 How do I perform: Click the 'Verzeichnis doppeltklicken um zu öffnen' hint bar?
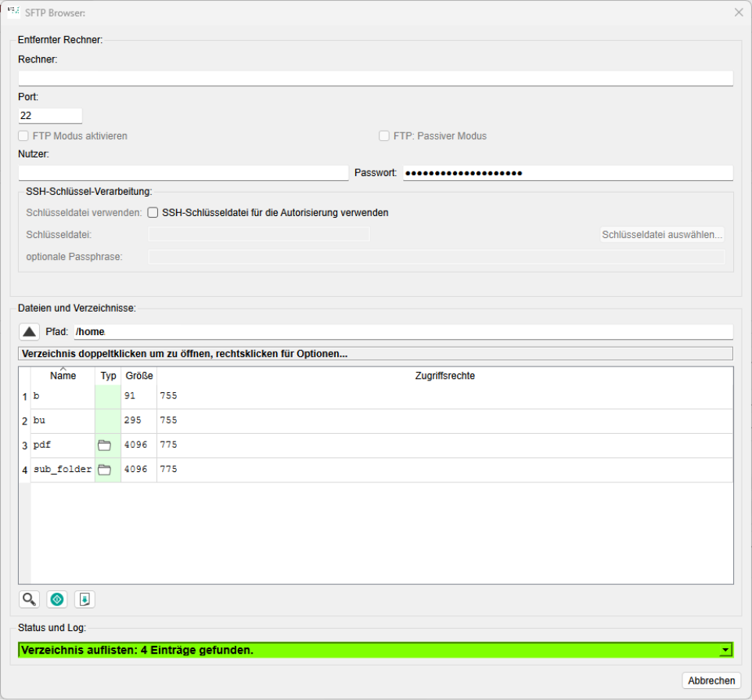pyautogui.click(x=376, y=354)
